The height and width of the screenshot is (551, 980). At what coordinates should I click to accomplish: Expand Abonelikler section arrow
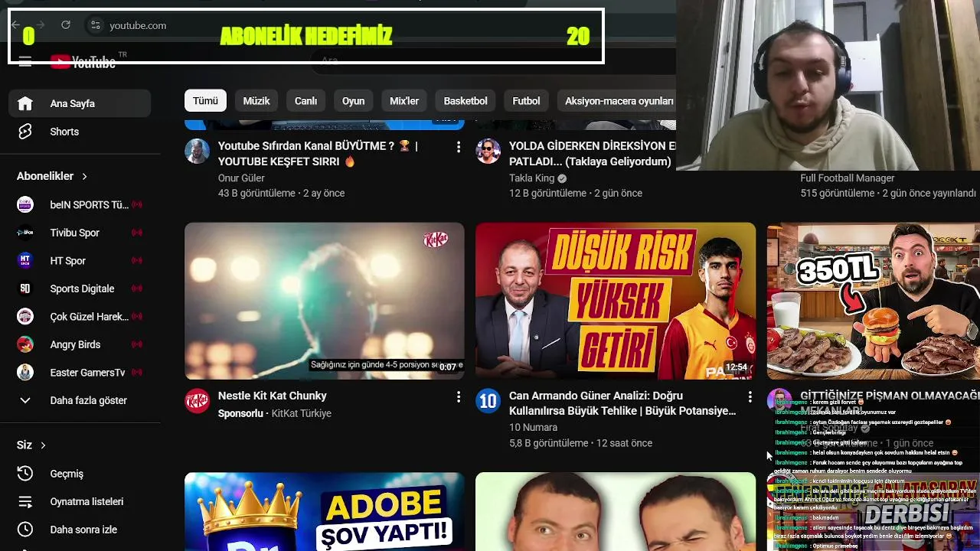(x=84, y=176)
